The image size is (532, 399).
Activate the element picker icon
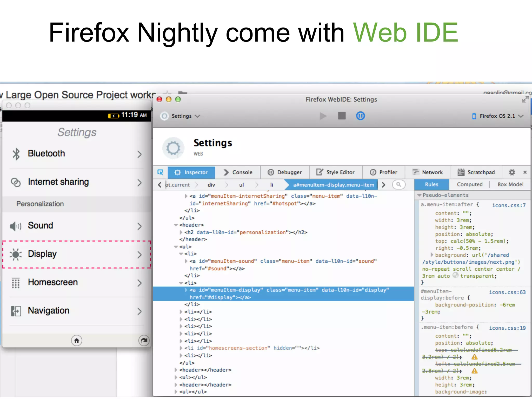click(x=161, y=172)
